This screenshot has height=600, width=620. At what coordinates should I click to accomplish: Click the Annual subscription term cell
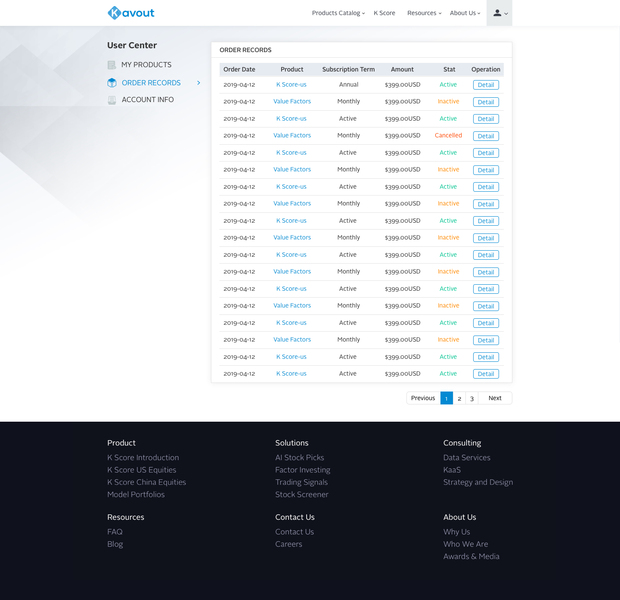(348, 85)
